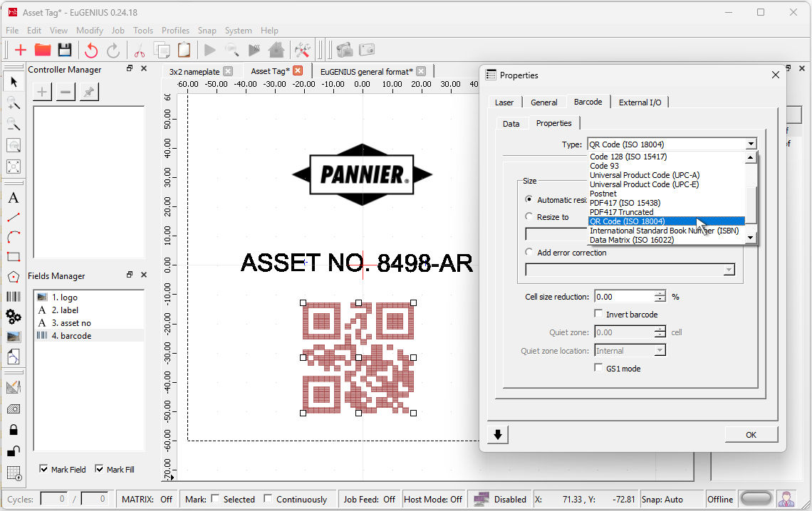Add controller with the plus button

42,92
